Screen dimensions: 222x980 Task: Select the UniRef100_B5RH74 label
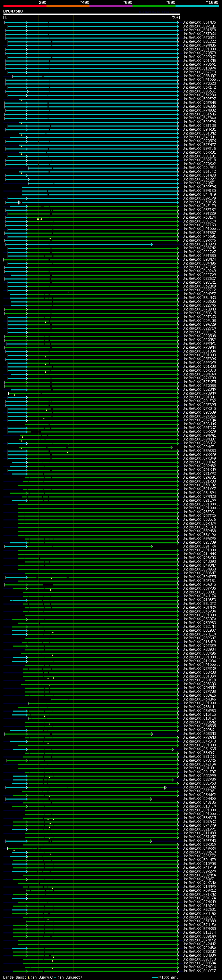[199, 523]
